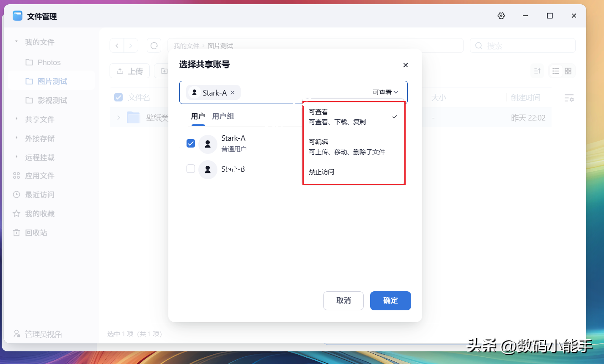
Task: Click the refresh icon in toolbar
Action: [154, 46]
